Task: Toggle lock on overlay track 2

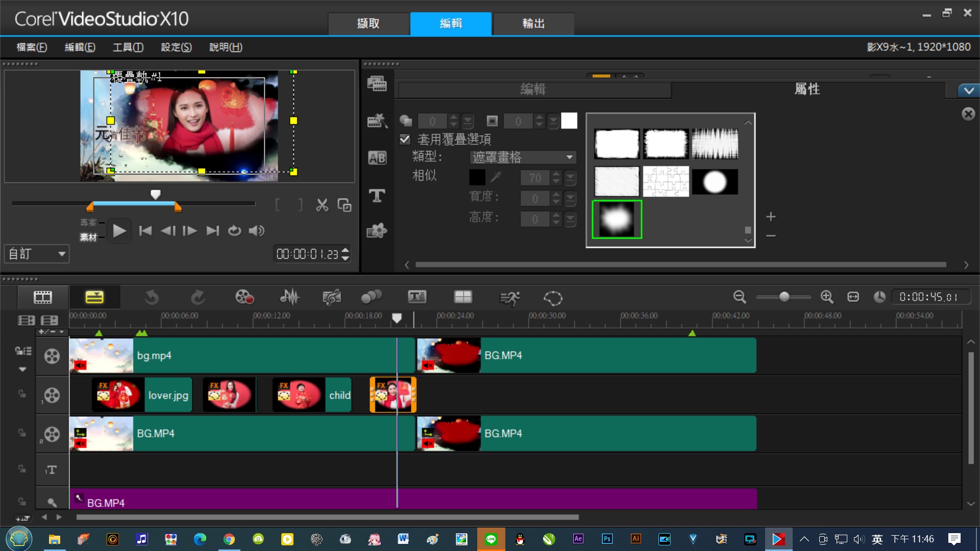Action: (22, 433)
